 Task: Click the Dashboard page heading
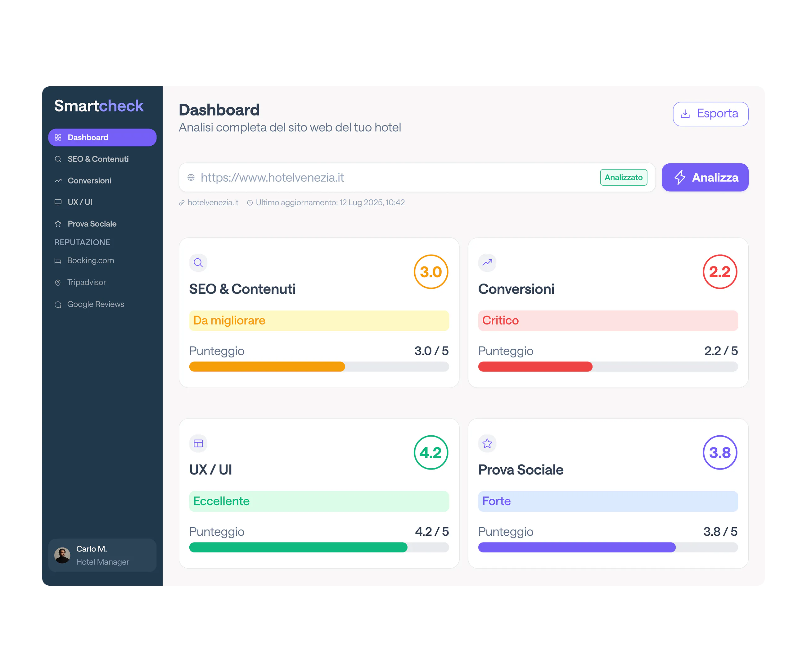coord(219,110)
